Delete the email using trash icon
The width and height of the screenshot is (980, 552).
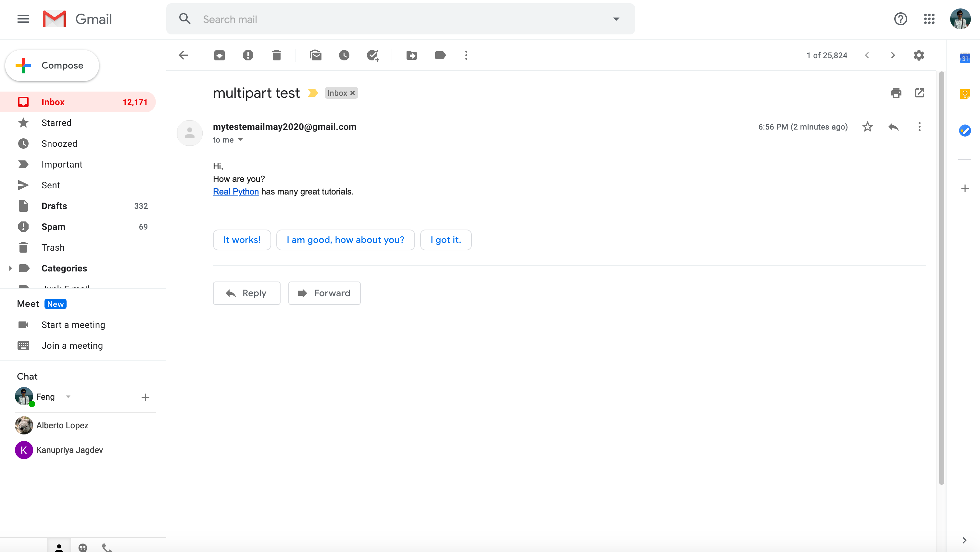point(277,55)
